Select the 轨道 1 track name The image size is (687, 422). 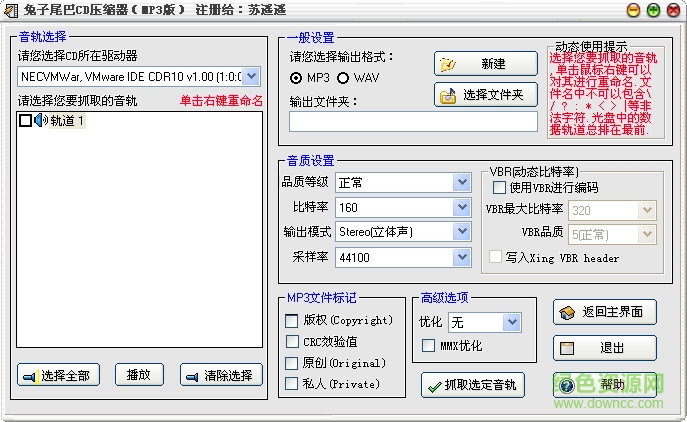(67, 121)
